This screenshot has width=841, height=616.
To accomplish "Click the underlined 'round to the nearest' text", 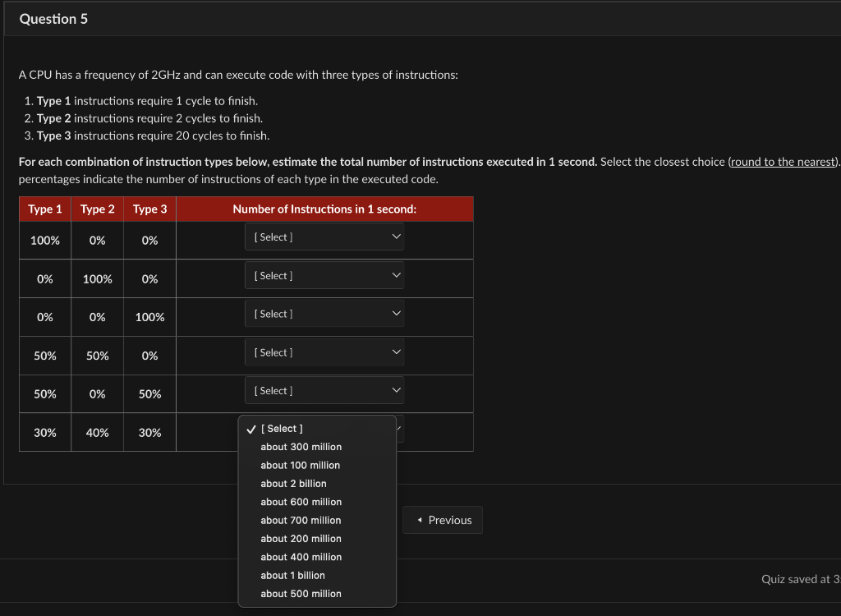I will [783, 162].
